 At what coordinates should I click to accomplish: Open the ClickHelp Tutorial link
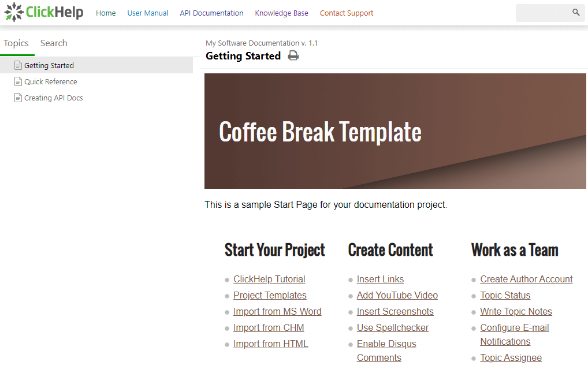tap(269, 279)
